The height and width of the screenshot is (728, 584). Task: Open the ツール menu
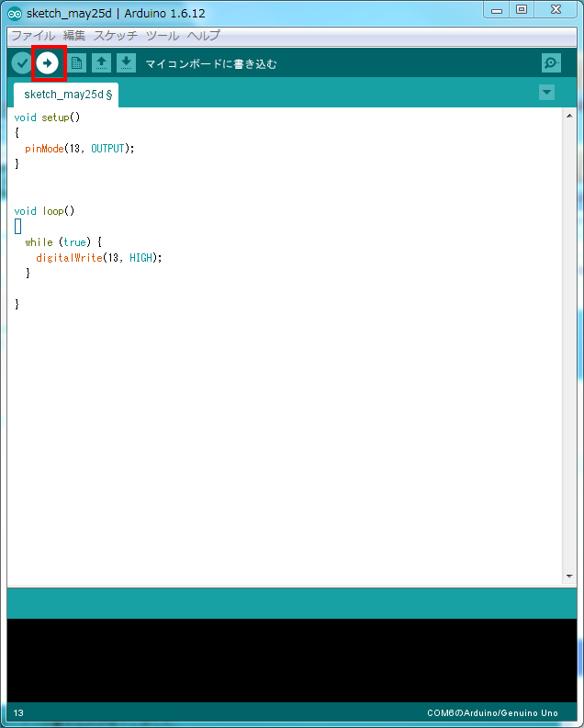(x=163, y=36)
